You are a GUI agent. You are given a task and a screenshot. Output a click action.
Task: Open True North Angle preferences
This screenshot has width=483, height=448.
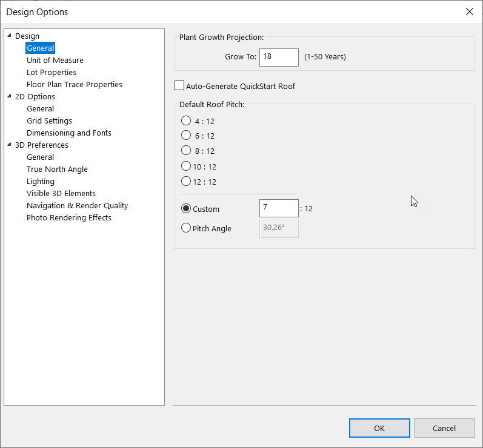pos(57,170)
